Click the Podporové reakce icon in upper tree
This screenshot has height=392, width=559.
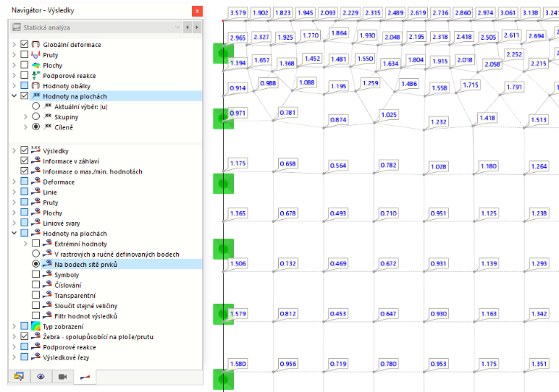click(x=35, y=76)
